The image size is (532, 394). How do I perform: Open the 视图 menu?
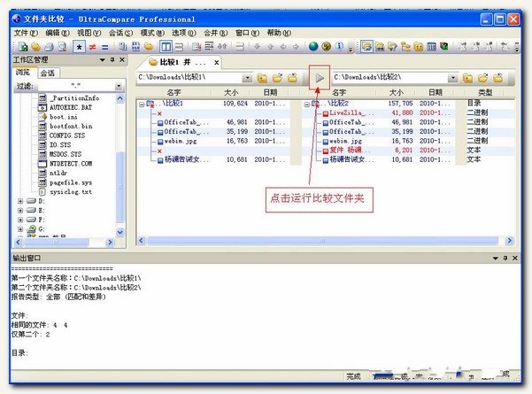click(x=89, y=33)
